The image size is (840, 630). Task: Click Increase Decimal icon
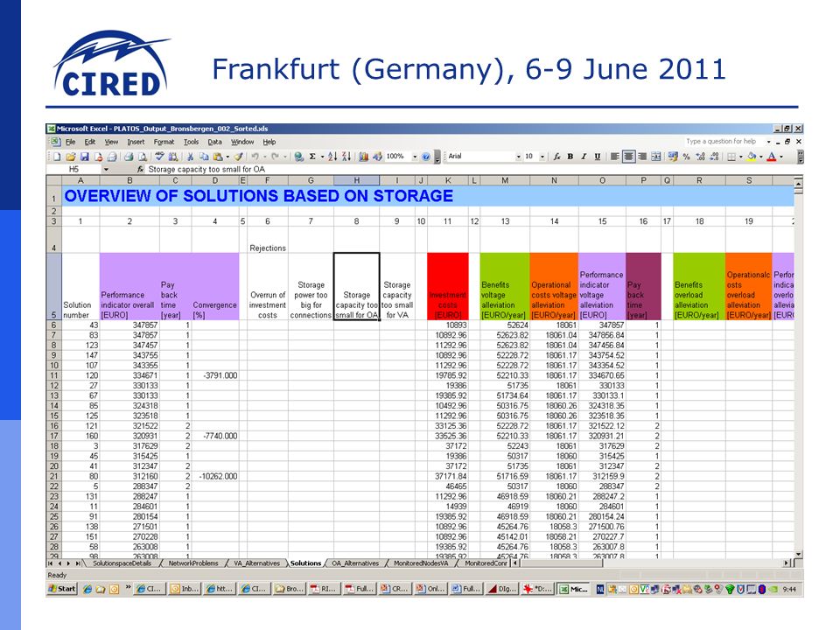pyautogui.click(x=700, y=157)
